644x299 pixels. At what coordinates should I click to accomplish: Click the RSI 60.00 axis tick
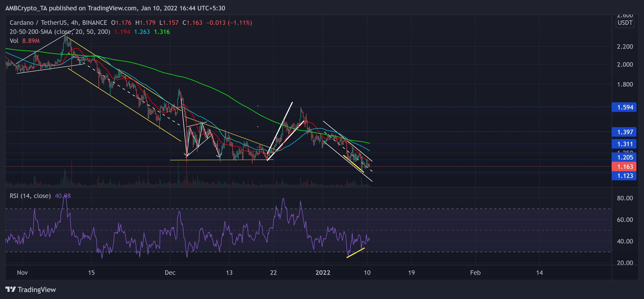click(x=625, y=220)
